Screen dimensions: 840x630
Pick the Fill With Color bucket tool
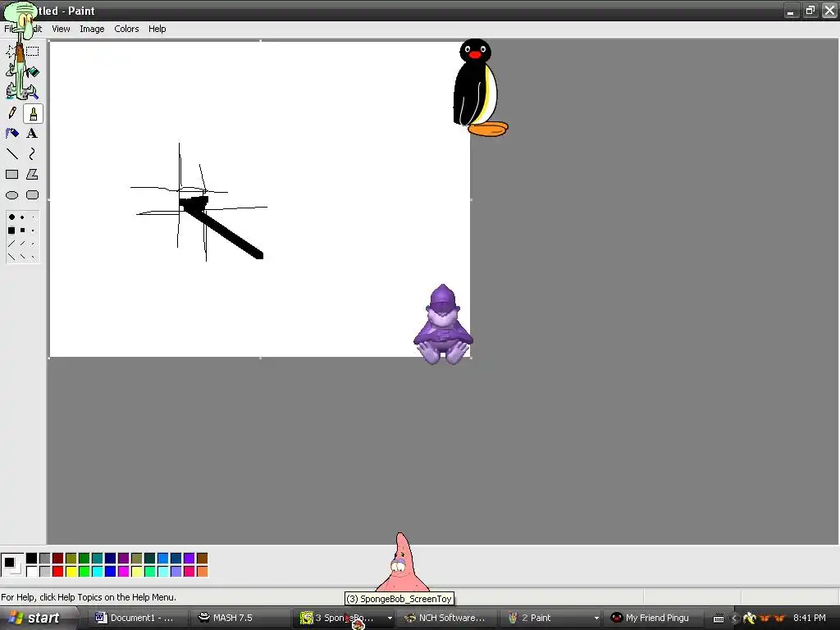click(x=33, y=72)
